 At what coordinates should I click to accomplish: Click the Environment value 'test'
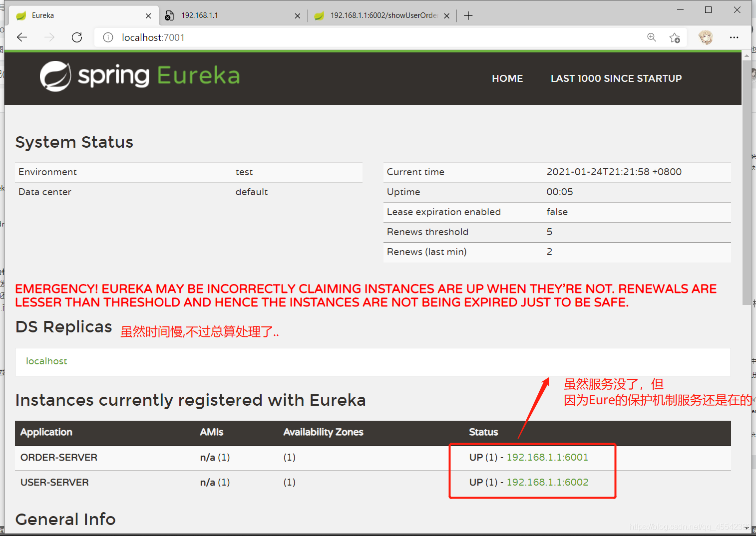coord(244,172)
